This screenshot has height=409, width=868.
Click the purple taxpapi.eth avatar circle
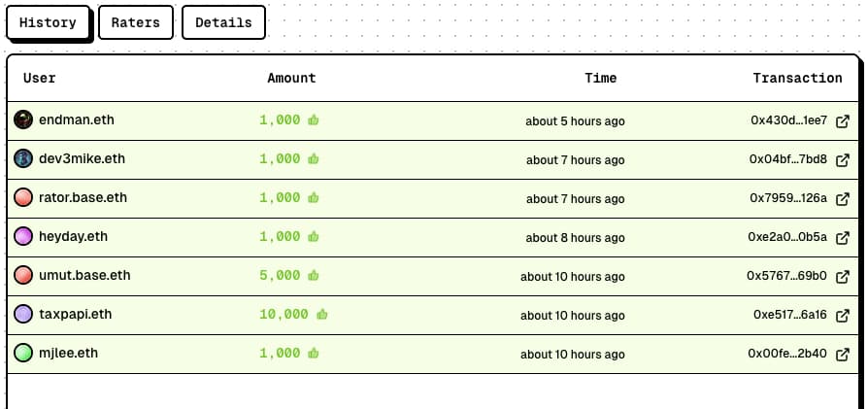[x=23, y=315]
